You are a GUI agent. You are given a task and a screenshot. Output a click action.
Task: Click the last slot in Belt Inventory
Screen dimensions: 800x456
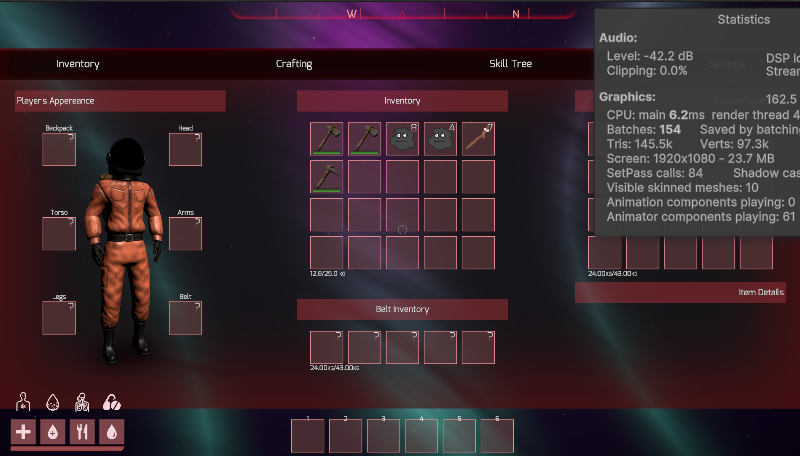[478, 347]
